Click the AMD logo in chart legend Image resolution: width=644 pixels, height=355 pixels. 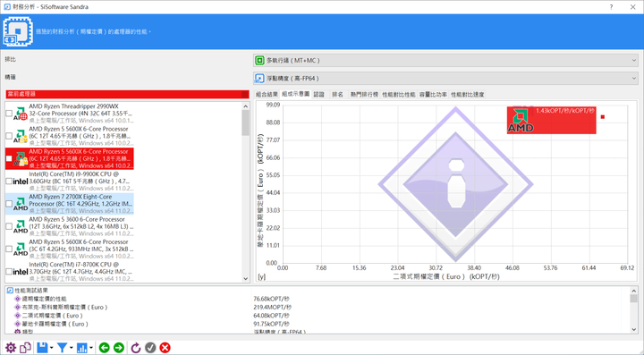click(521, 121)
